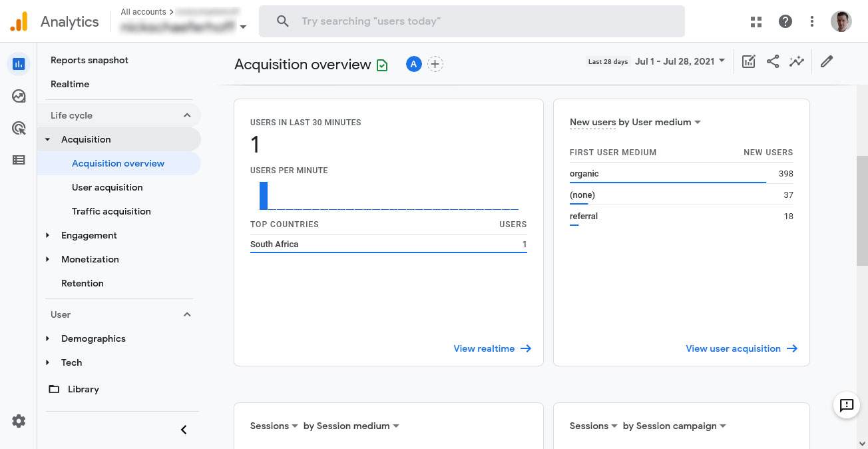Open the three-dot more options menu

pyautogui.click(x=812, y=21)
